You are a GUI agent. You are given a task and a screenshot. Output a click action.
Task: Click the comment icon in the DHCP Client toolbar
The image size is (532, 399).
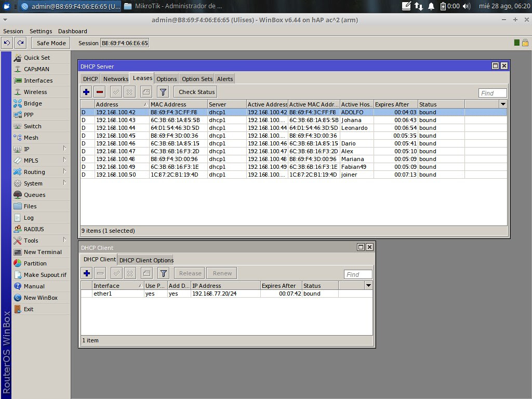click(147, 273)
